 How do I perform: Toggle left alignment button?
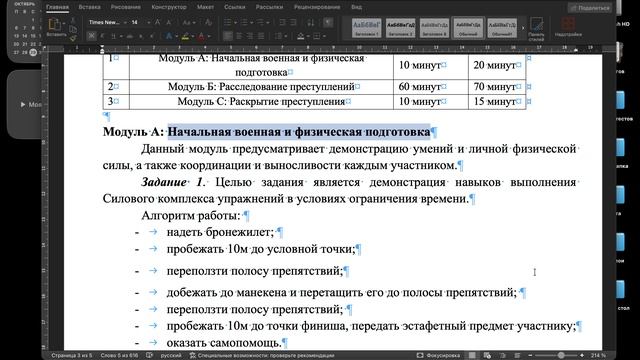pyautogui.click(x=228, y=36)
